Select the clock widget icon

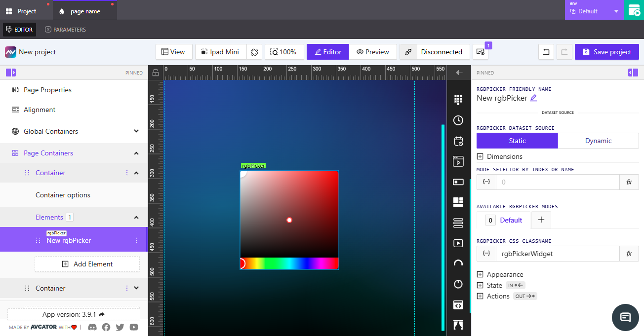[x=458, y=120]
